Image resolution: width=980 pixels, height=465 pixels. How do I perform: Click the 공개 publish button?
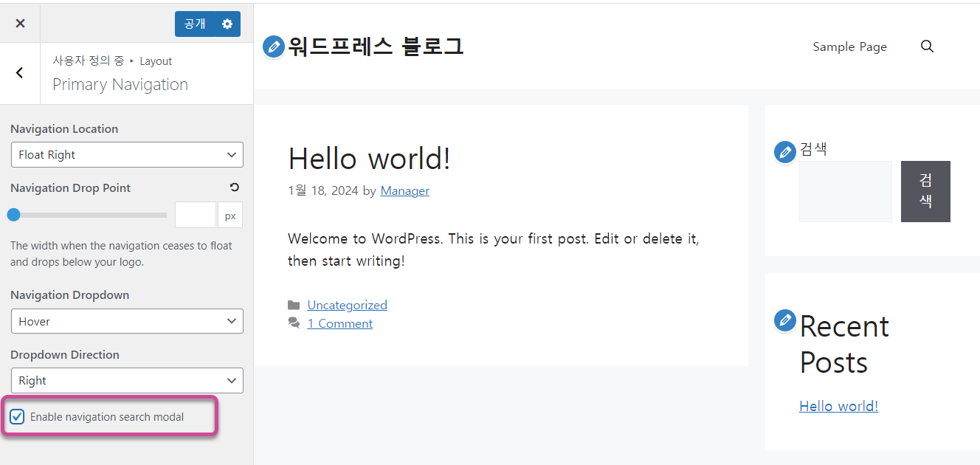pos(195,24)
